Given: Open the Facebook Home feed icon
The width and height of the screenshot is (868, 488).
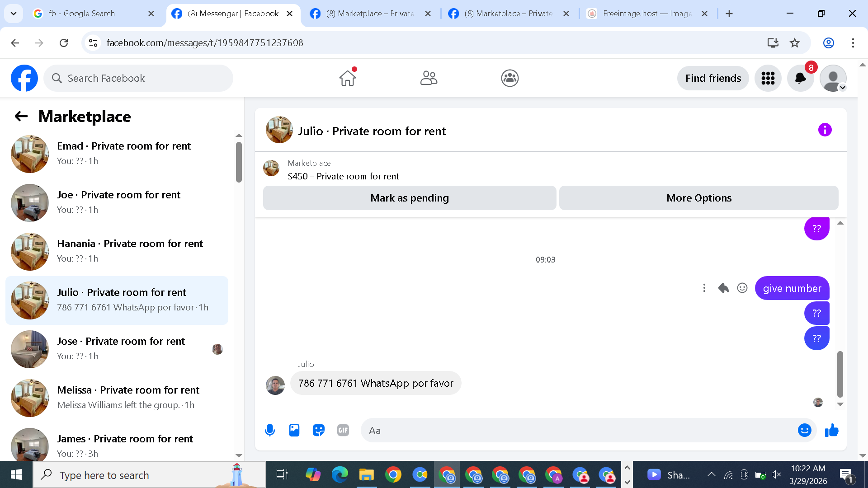Looking at the screenshot, I should click(x=348, y=78).
